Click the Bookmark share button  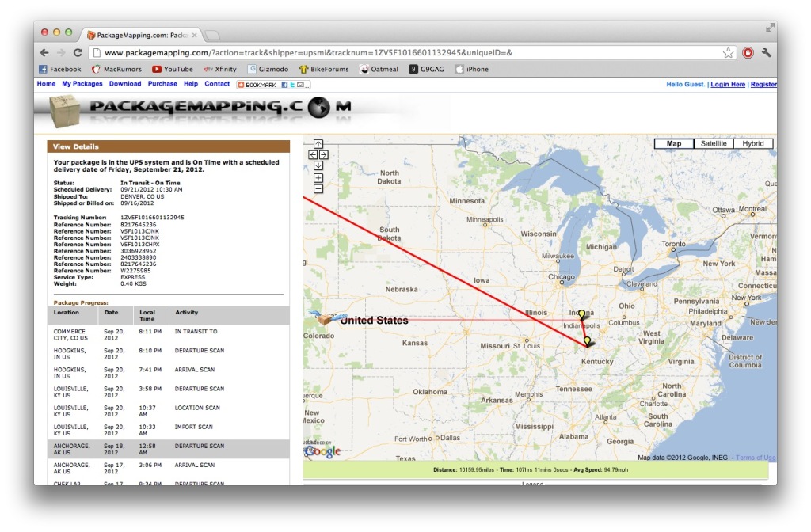pyautogui.click(x=257, y=85)
